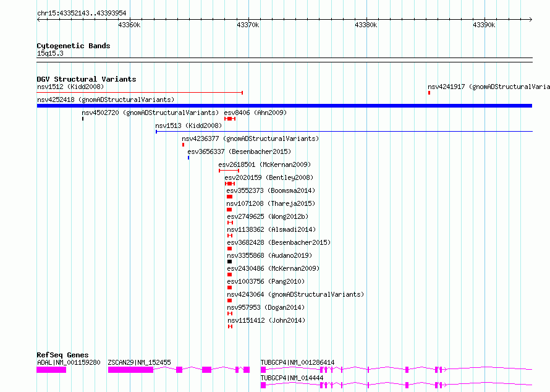
Task: Click the red glyph under esv8406
Action: 230,119
